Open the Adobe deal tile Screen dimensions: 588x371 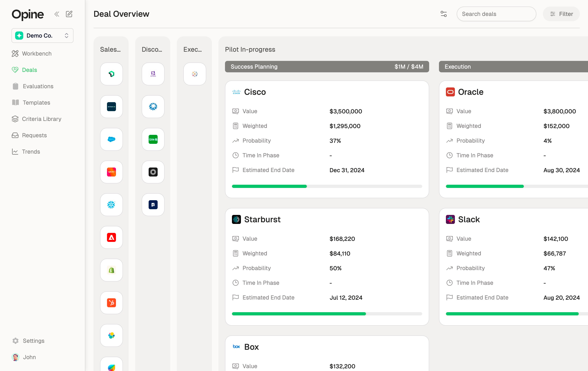[111, 237]
